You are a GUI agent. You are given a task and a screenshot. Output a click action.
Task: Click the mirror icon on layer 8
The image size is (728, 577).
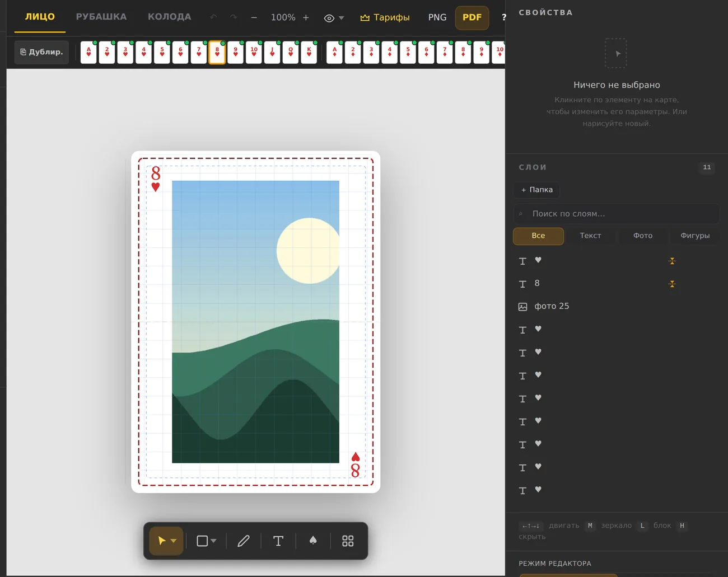pyautogui.click(x=672, y=284)
